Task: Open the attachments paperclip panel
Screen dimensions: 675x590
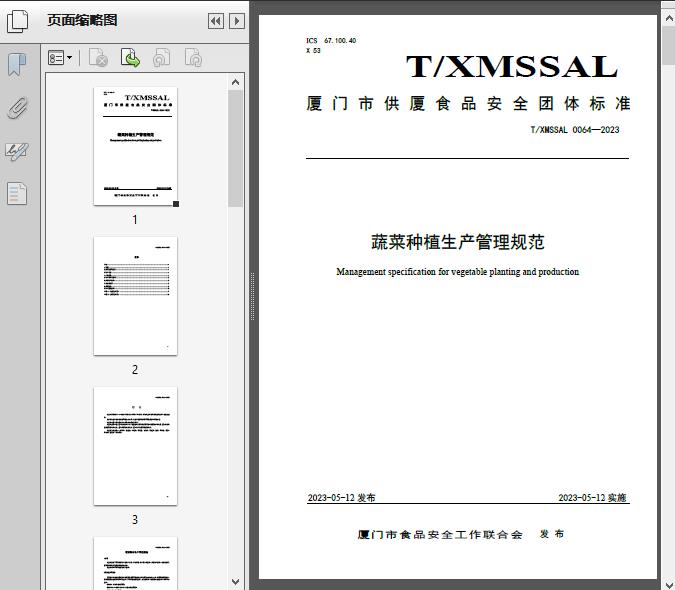Action: [x=18, y=108]
